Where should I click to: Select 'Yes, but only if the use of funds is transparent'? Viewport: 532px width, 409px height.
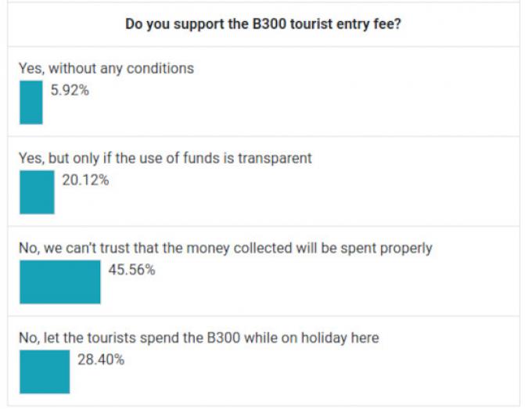pos(165,159)
